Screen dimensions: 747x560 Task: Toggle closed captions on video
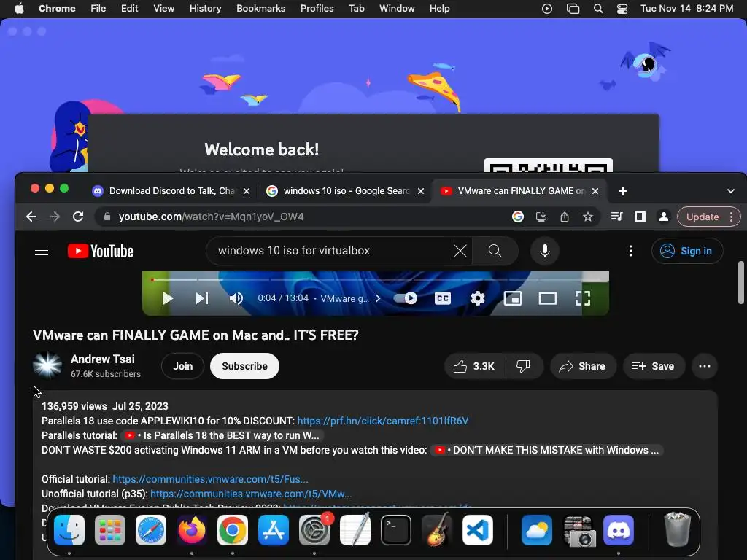tap(443, 298)
